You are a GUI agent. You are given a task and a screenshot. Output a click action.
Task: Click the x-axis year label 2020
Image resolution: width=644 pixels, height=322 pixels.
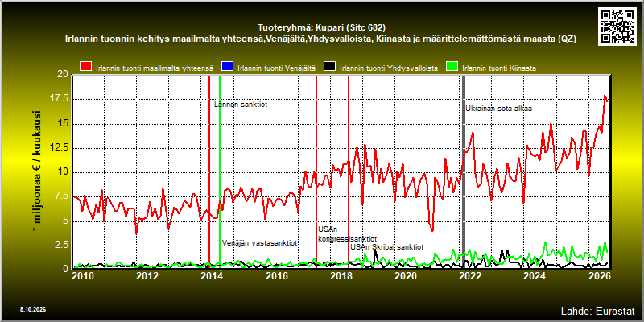click(406, 275)
